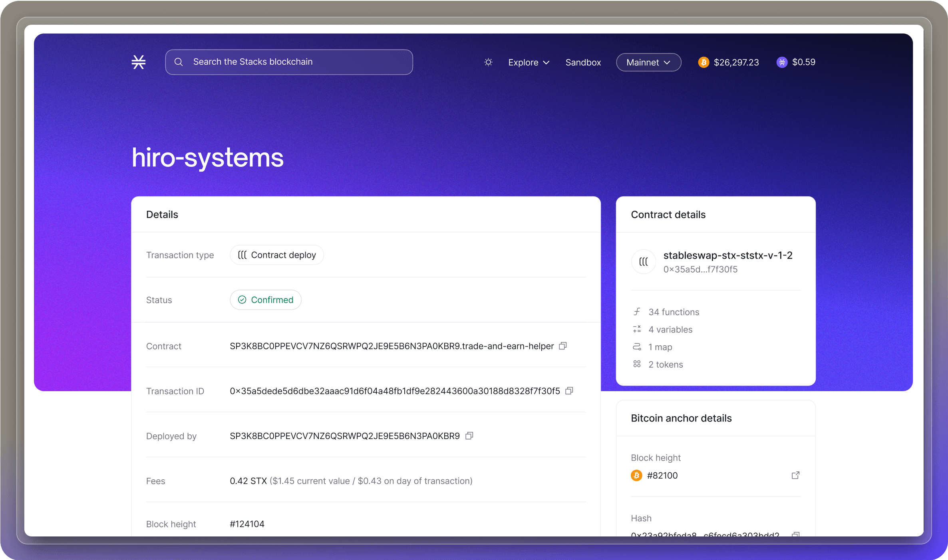Focus the Search the Stacks blockchain field

[289, 62]
